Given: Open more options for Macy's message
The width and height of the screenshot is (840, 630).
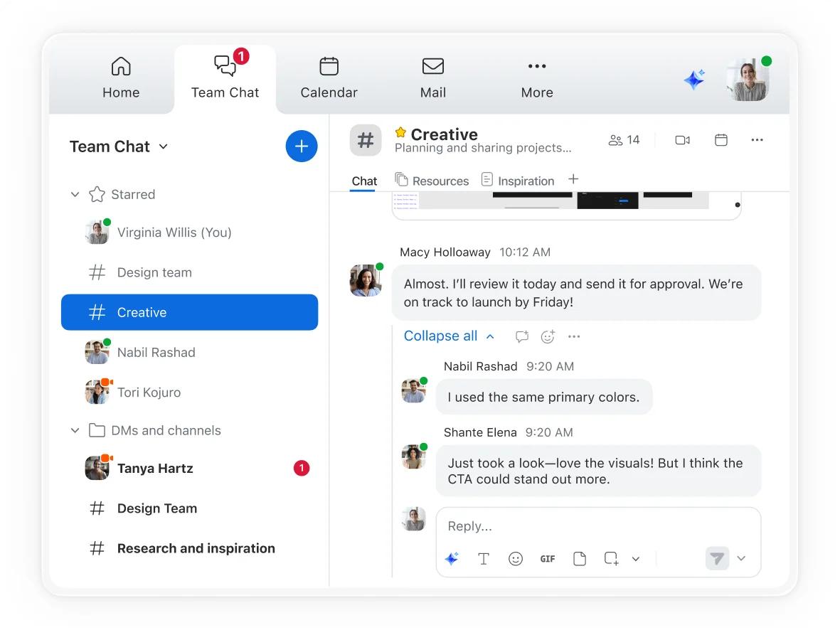Looking at the screenshot, I should tap(573, 336).
